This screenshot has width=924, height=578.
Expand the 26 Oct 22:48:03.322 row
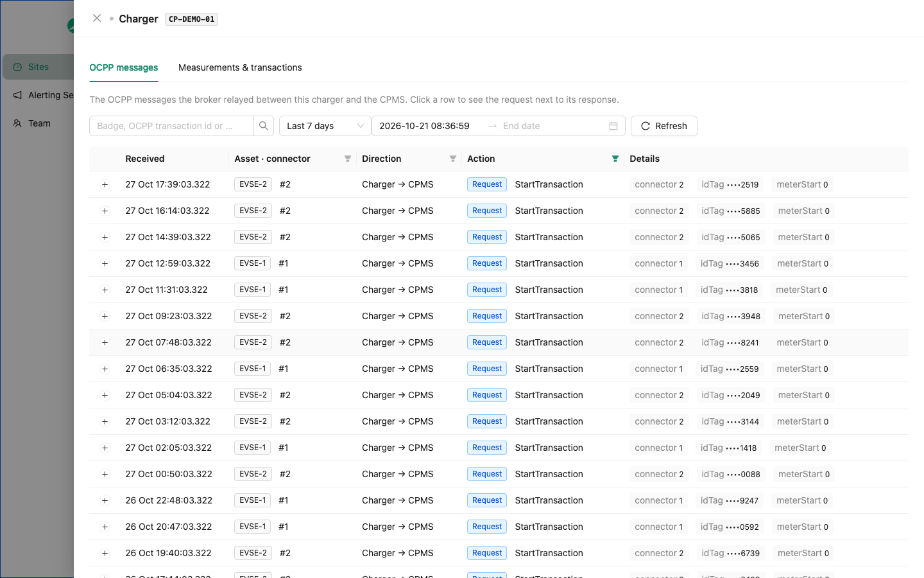105,500
